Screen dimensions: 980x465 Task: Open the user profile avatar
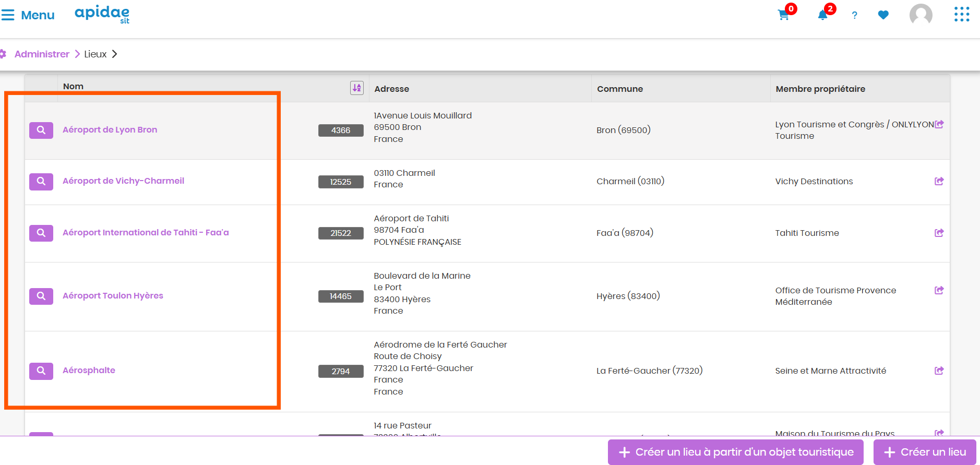(921, 15)
